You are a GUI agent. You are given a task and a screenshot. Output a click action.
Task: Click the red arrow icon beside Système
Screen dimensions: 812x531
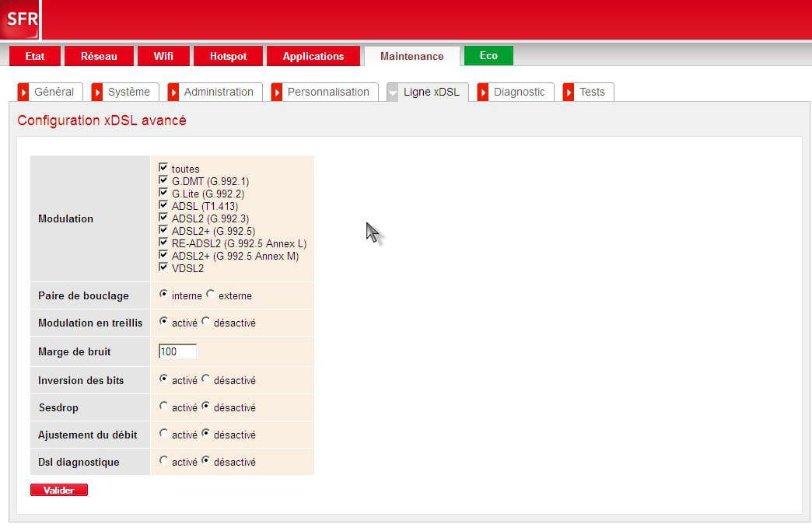pyautogui.click(x=97, y=92)
